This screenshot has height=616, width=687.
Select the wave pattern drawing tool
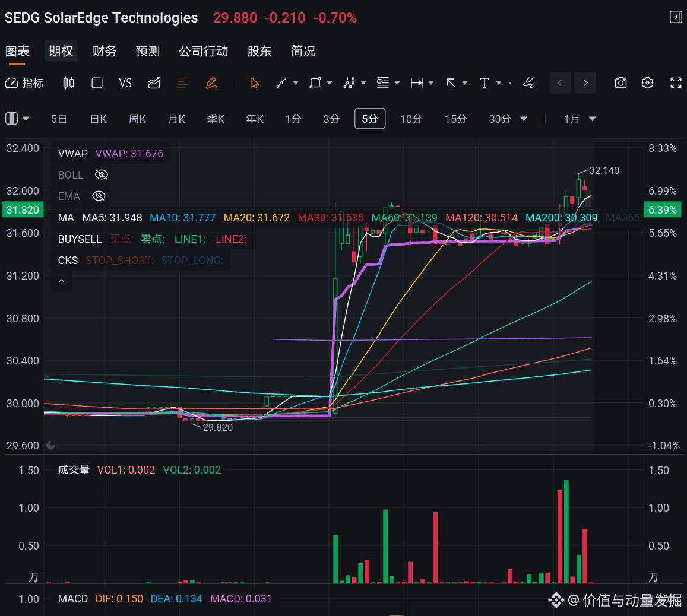click(x=349, y=82)
